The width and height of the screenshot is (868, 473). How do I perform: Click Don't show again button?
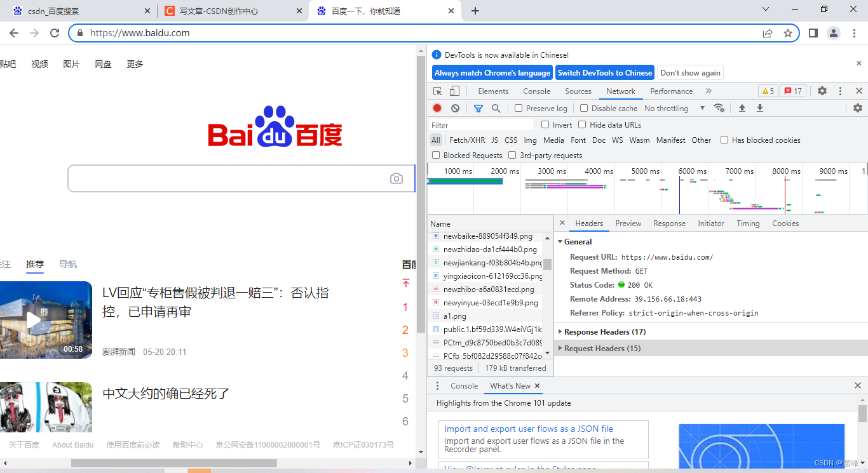691,72
